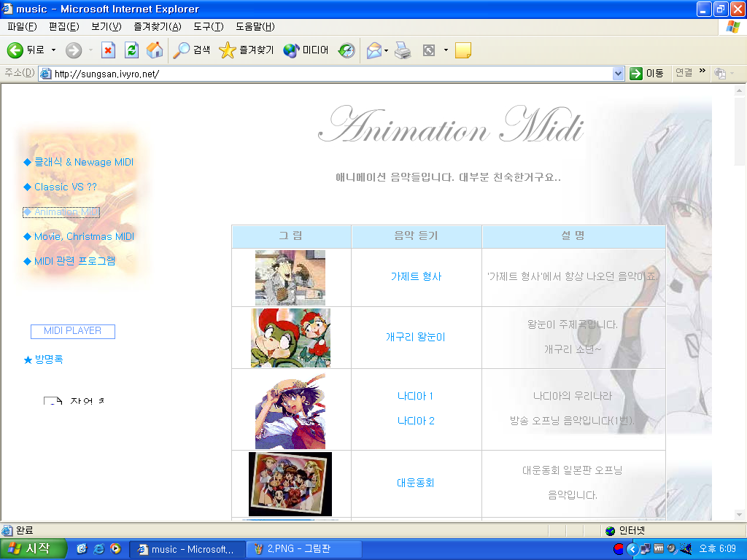Refresh the page using the toolbar icon

[131, 50]
